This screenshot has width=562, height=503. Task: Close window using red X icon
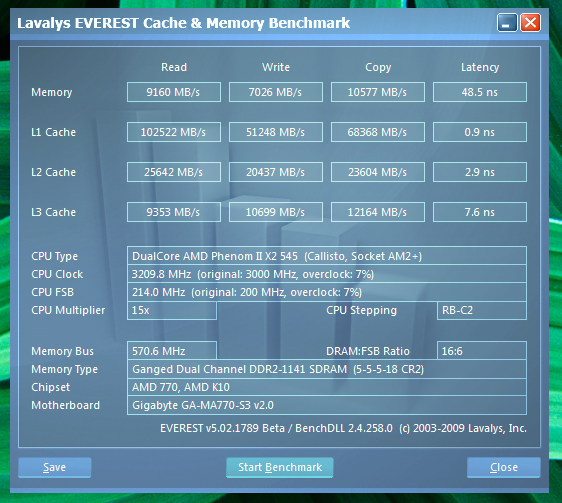click(530, 23)
